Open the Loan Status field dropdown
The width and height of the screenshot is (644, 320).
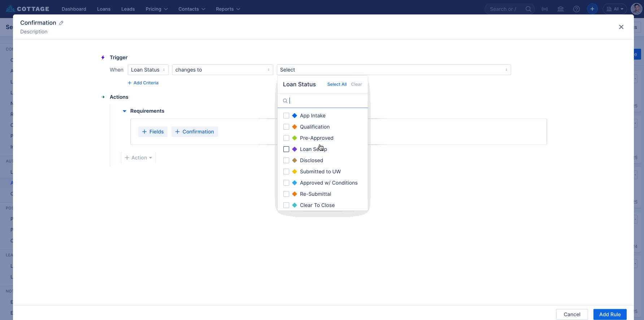click(148, 70)
